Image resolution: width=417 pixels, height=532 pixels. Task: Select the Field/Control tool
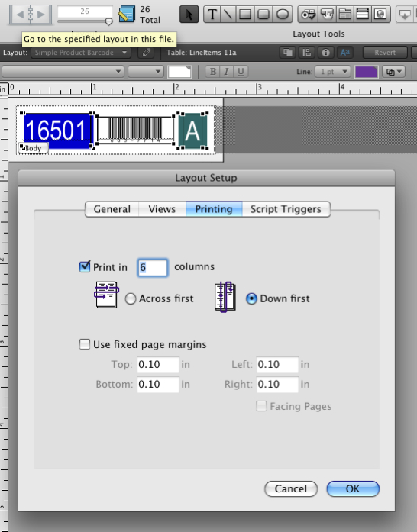pos(309,15)
